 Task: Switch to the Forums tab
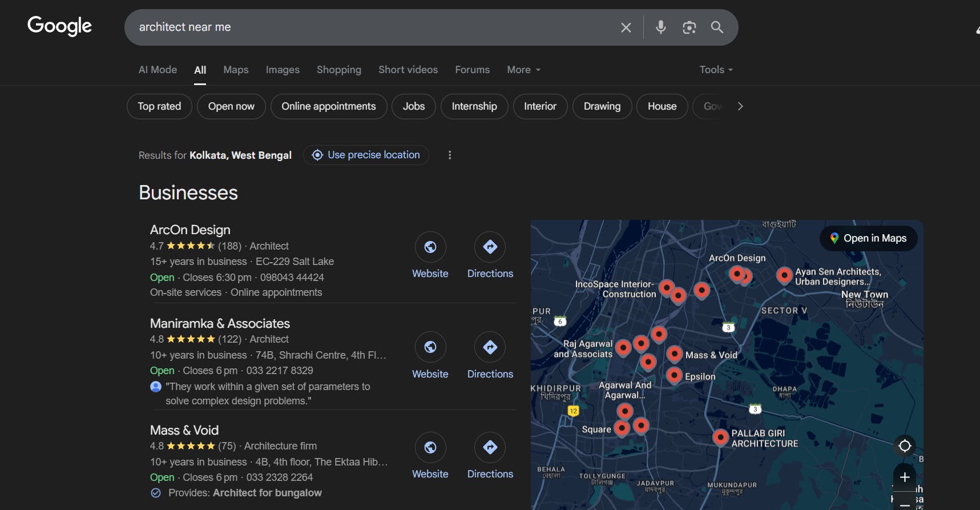point(472,70)
